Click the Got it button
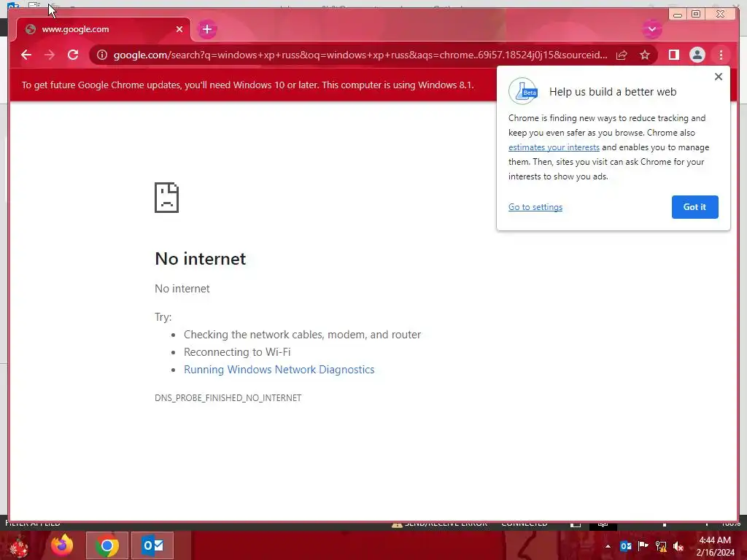747x560 pixels. (x=694, y=207)
